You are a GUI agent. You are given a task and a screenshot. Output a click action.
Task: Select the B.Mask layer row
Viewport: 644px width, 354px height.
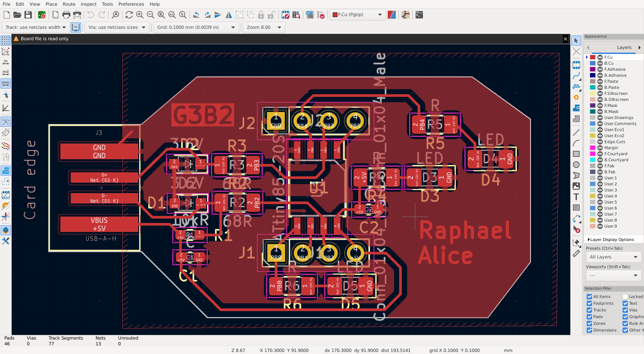[614, 112]
